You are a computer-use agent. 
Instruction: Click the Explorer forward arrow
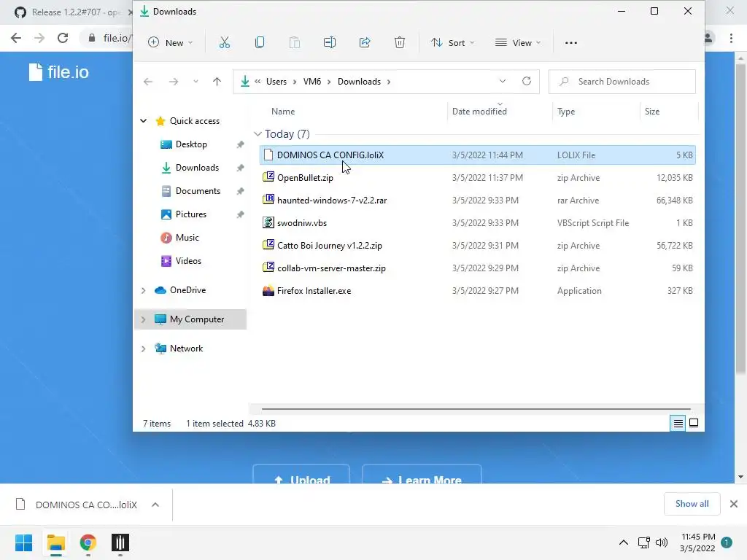tap(174, 82)
